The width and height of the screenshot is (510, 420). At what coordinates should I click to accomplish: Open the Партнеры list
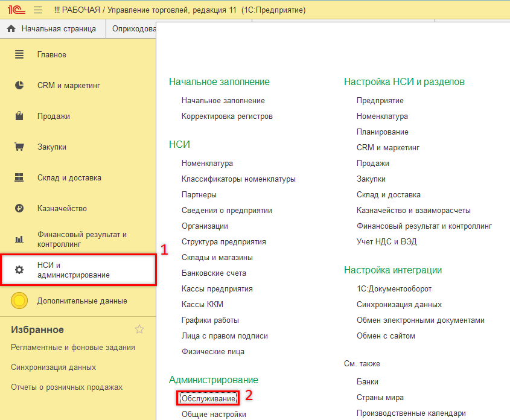point(199,195)
